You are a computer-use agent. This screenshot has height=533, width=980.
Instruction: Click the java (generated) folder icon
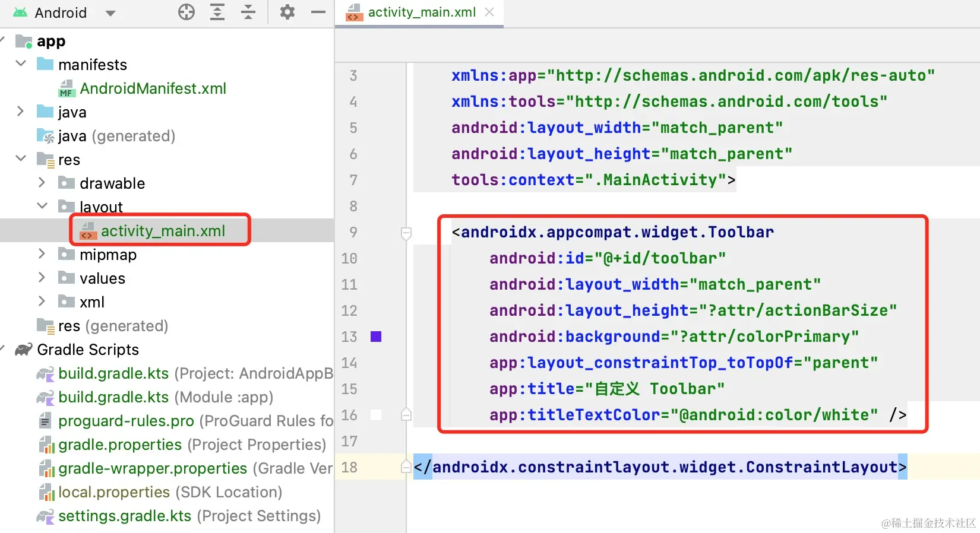46,136
